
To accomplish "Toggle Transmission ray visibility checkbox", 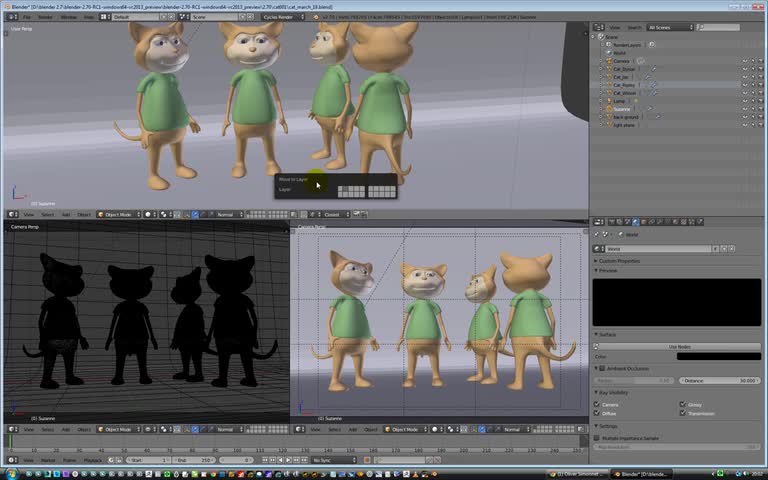I will click(x=682, y=413).
